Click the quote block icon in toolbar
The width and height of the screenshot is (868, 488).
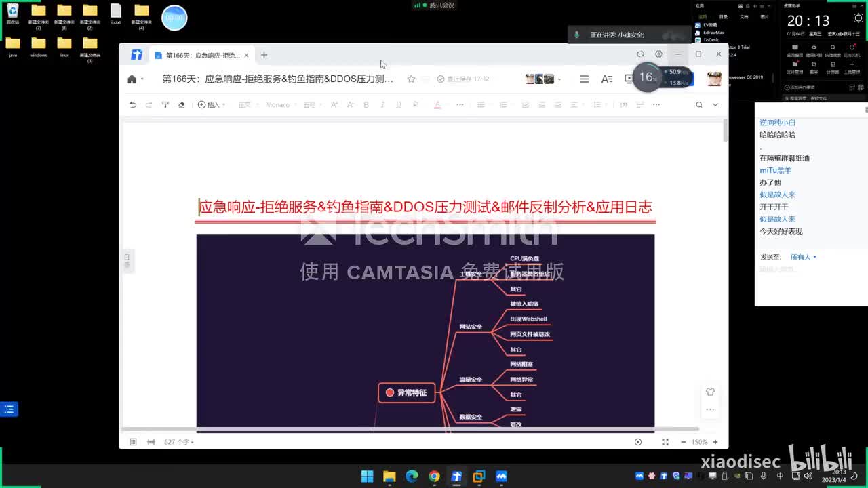click(624, 105)
